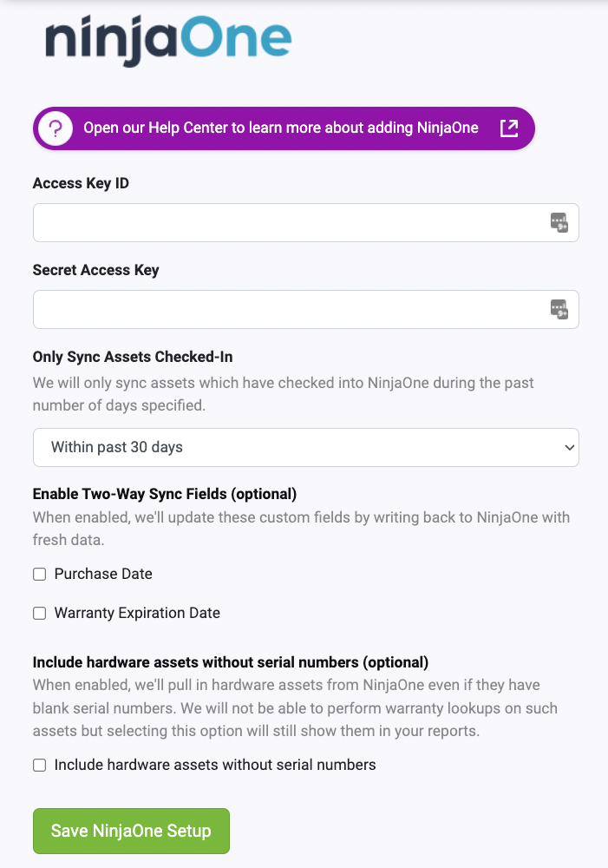The image size is (608, 868).
Task: Click the autofill icon inside the Access Key ID field
Action: pyautogui.click(x=559, y=222)
